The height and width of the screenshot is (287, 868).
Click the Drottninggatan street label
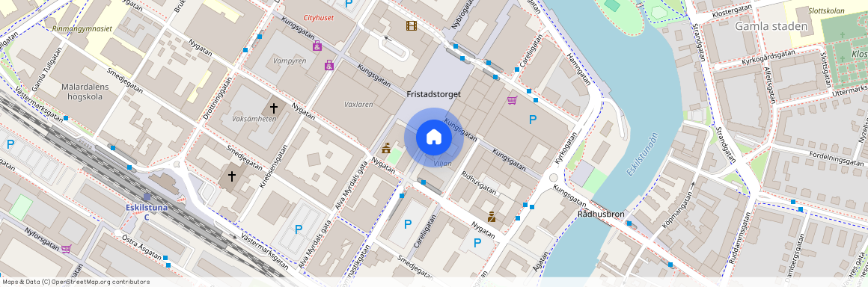tap(218, 97)
